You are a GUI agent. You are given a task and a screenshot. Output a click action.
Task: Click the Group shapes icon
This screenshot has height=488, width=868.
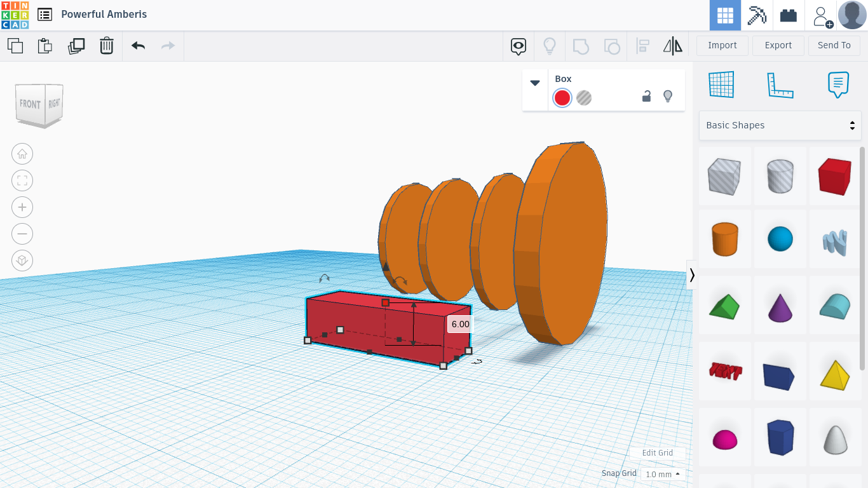tap(581, 46)
